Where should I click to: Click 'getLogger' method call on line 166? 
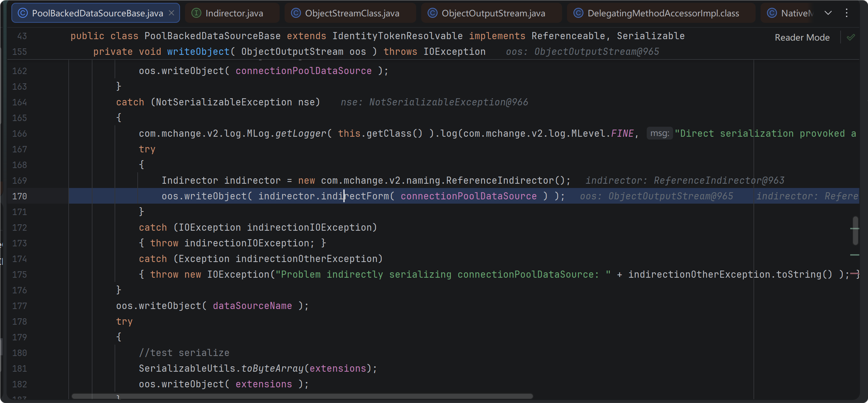[301, 134]
